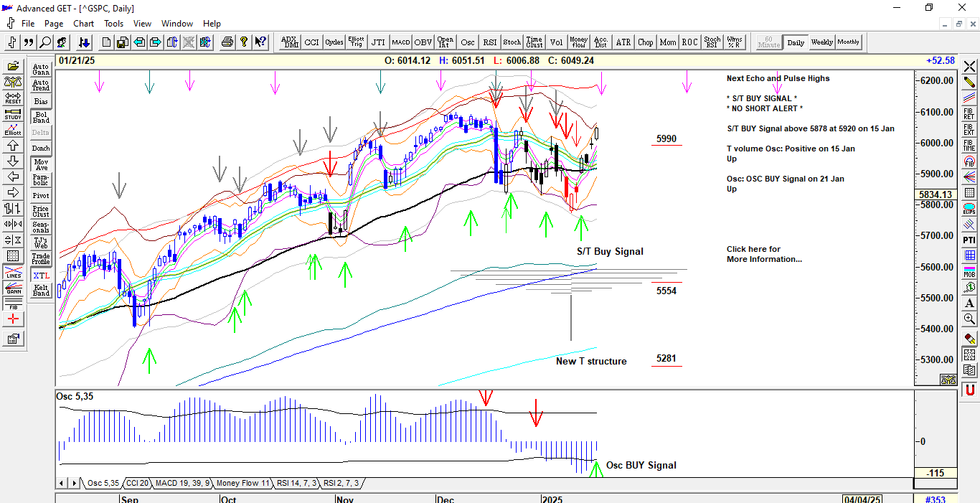Screen dimensions: 980x503
Task: Click the open folder icon in sidebar
Action: click(x=13, y=67)
